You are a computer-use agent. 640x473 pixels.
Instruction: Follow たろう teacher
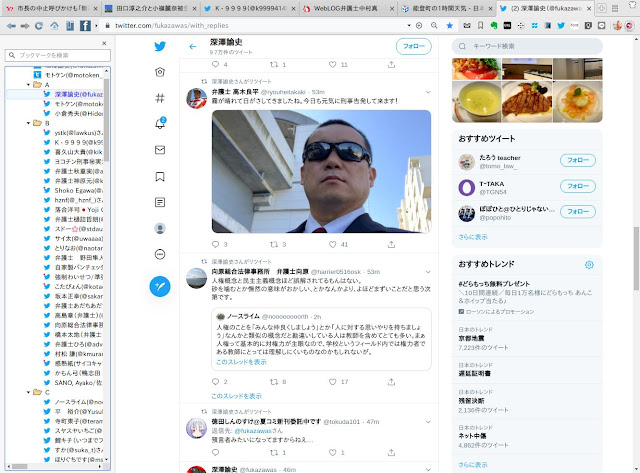[x=578, y=160]
